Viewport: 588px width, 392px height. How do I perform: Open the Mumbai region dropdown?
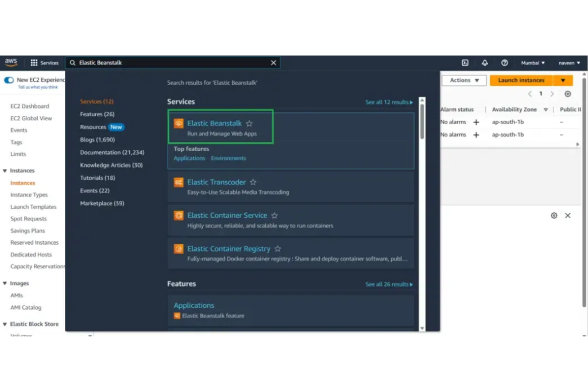pos(532,62)
